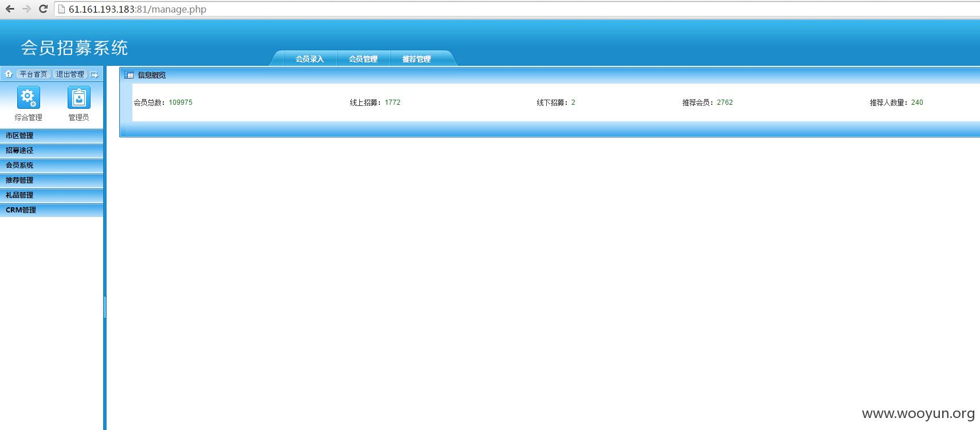Image resolution: width=980 pixels, height=430 pixels.
Task: Reload the page with refresh icon
Action: tap(43, 9)
